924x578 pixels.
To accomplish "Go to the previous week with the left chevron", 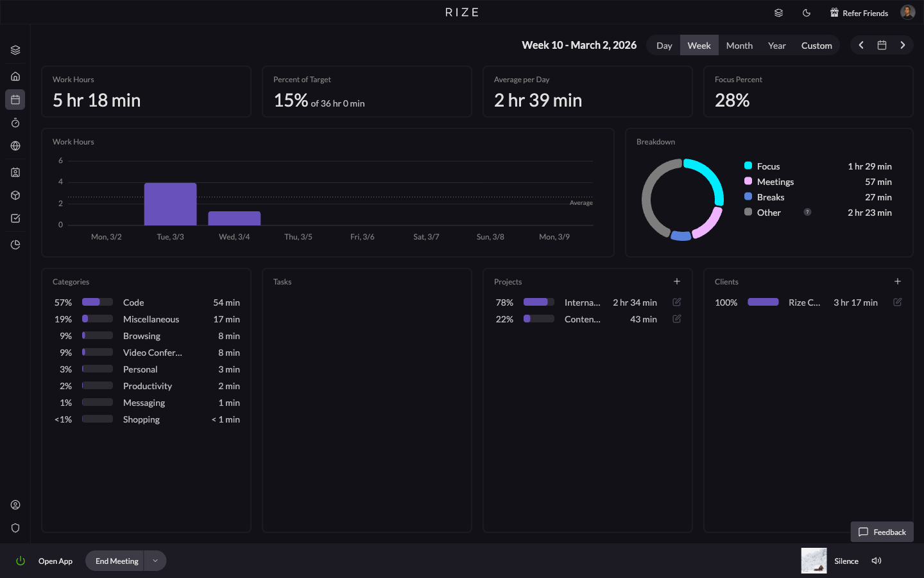I will pos(861,45).
